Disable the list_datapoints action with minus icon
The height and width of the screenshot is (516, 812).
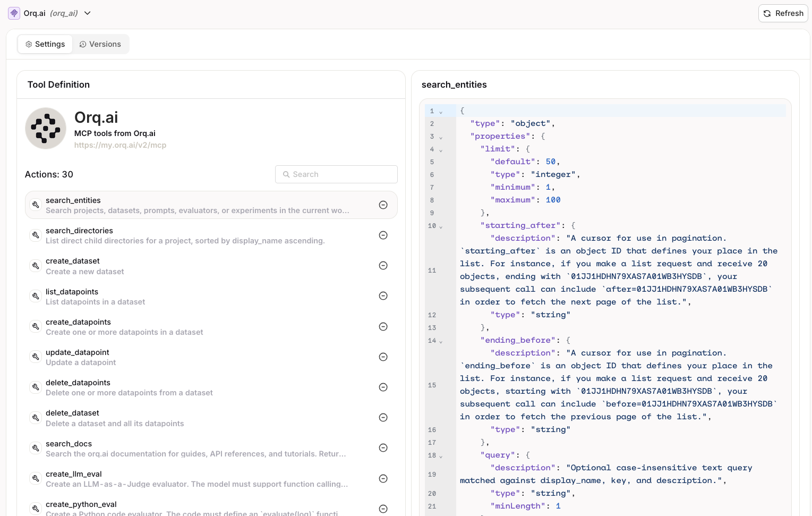(x=383, y=296)
